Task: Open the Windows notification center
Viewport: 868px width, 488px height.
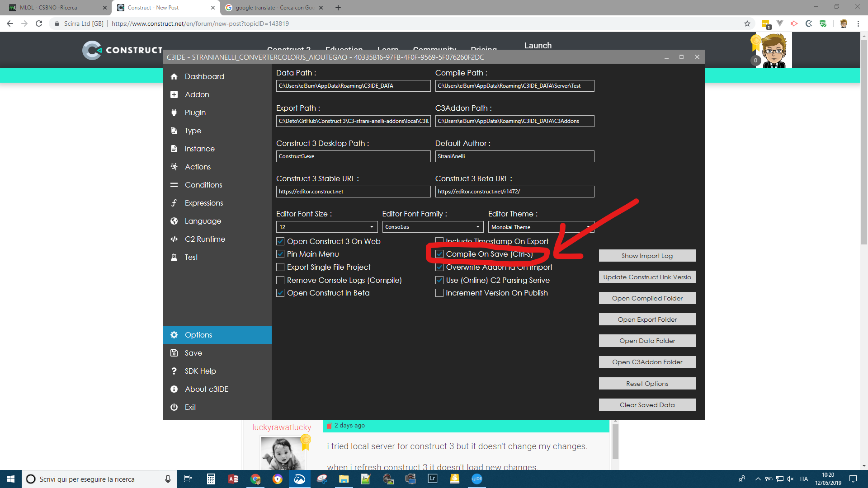Action: pyautogui.click(x=853, y=479)
